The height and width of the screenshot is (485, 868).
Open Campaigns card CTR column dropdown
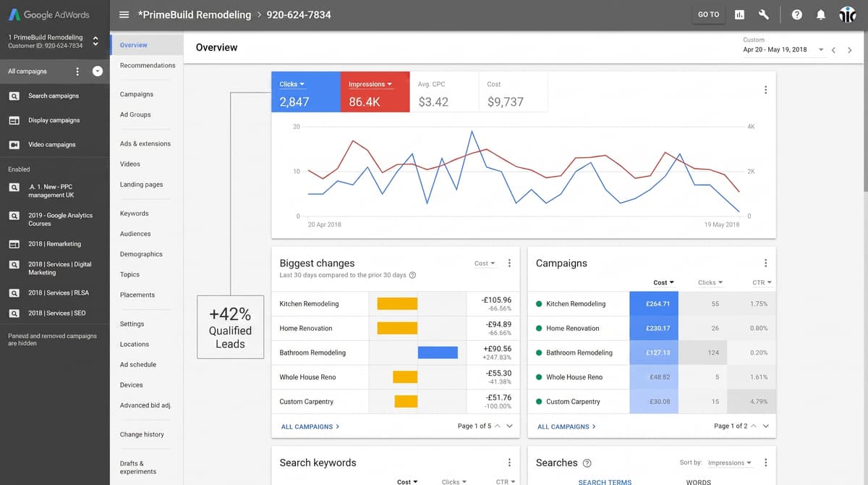pos(762,282)
